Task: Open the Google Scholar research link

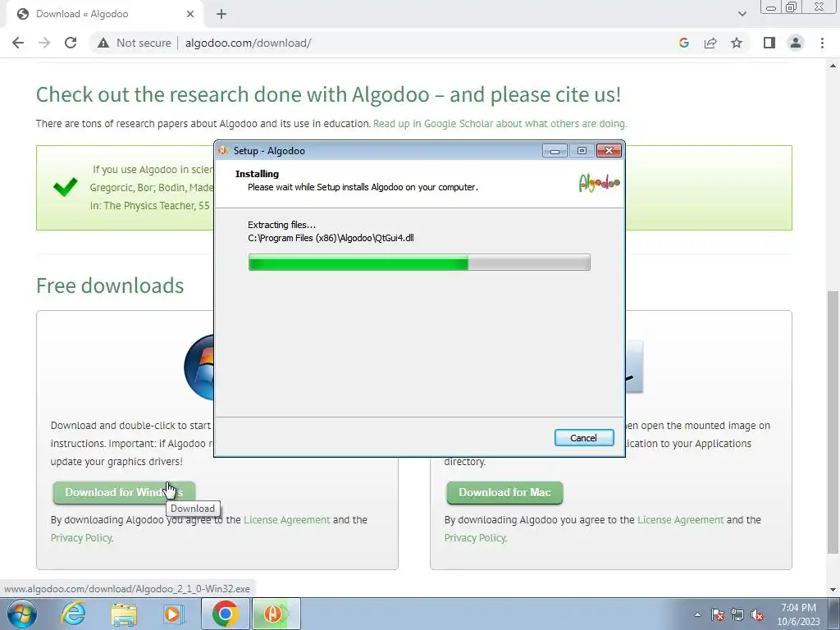Action: [x=500, y=124]
